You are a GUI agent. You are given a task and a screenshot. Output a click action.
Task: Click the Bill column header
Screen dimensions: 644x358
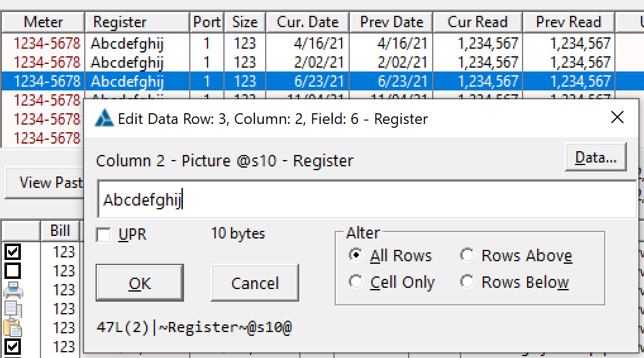pyautogui.click(x=60, y=231)
